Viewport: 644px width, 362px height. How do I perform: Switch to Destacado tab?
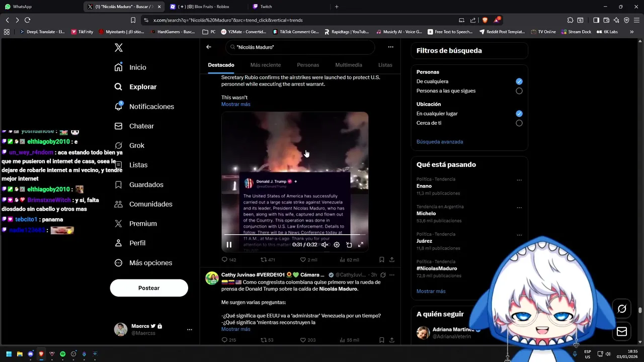(221, 65)
